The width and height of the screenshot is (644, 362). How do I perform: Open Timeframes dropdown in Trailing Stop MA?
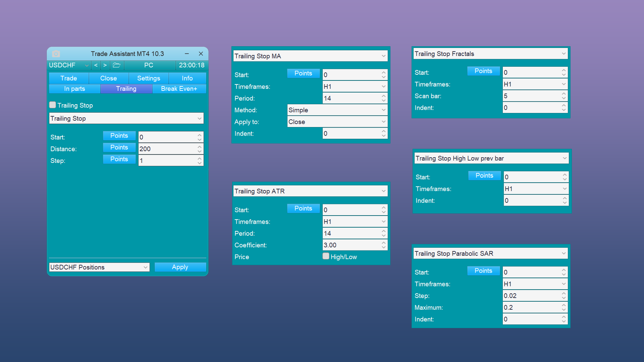355,86
